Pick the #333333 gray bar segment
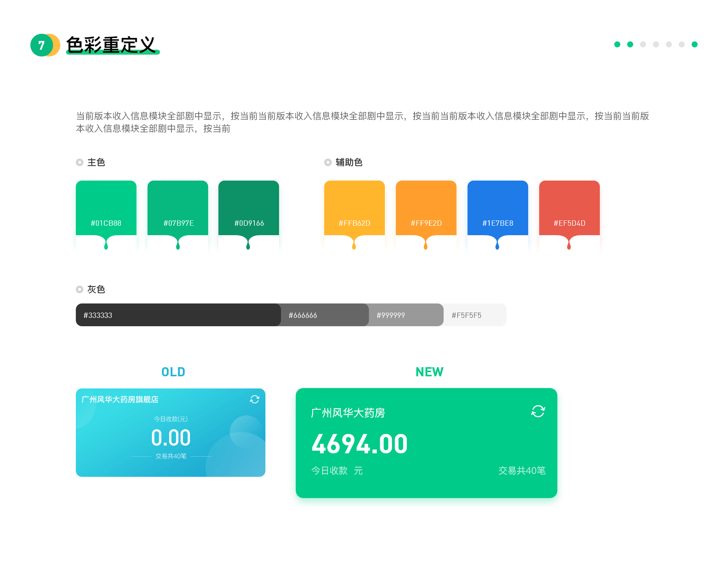728x569 pixels. coord(178,315)
